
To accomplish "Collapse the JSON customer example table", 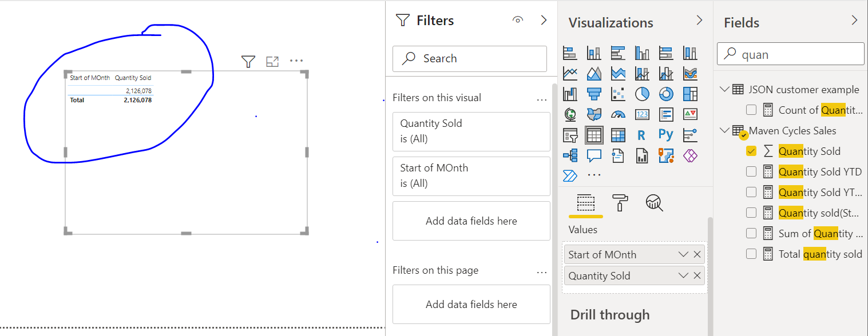I will 724,89.
